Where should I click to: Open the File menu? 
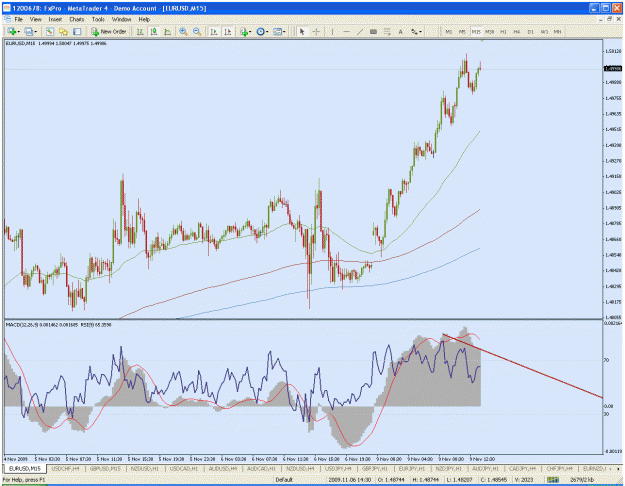tap(19, 19)
